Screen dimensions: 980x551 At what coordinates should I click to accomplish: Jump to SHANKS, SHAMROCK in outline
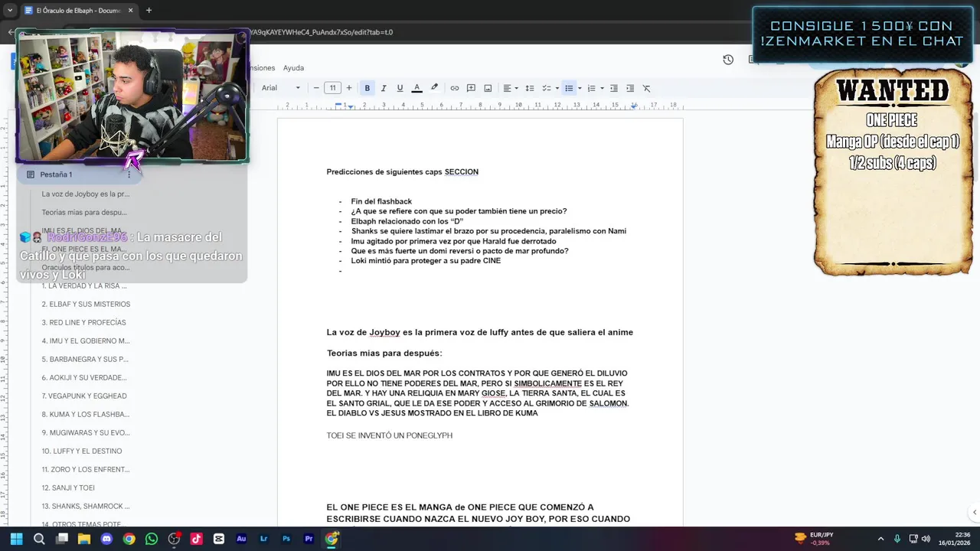click(85, 506)
